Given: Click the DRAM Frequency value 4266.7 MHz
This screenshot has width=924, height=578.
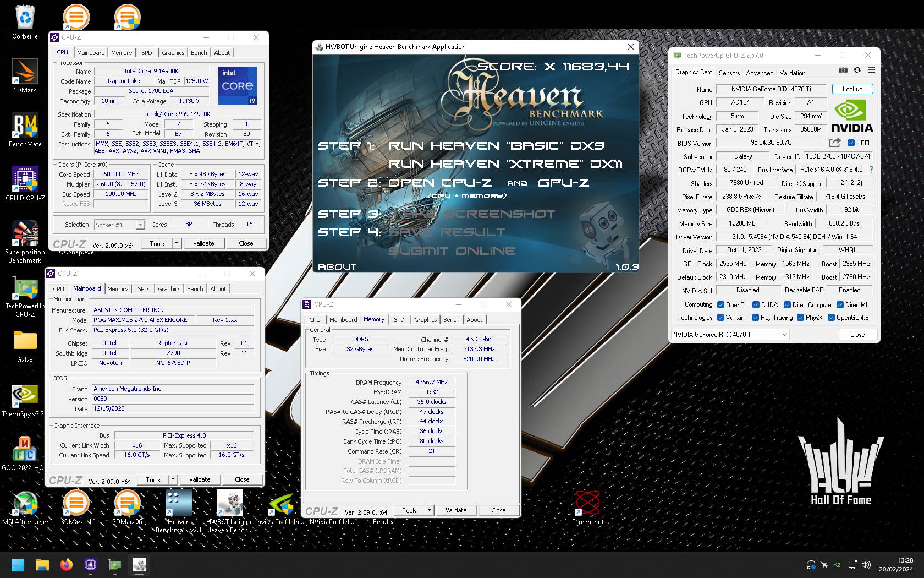Looking at the screenshot, I should (x=432, y=382).
